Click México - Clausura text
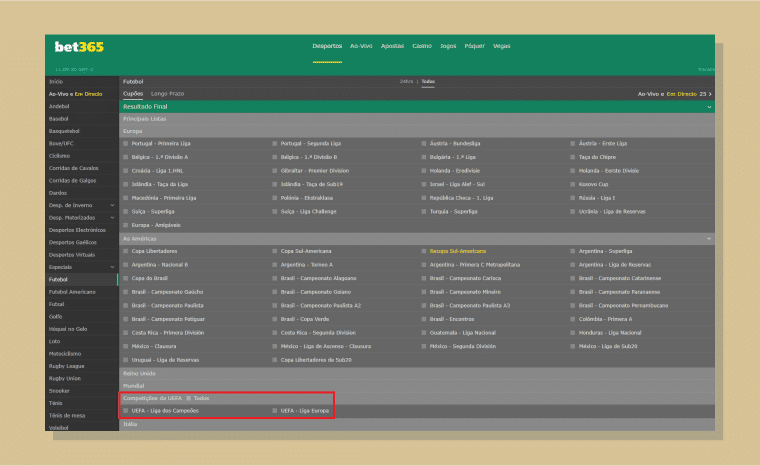The height and width of the screenshot is (466, 760). 154,346
